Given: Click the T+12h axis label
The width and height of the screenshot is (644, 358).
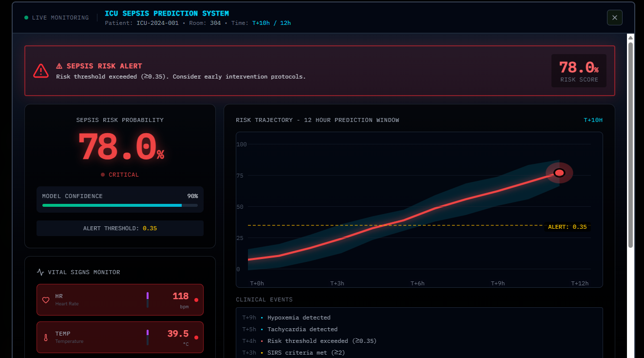Looking at the screenshot, I should tap(580, 283).
